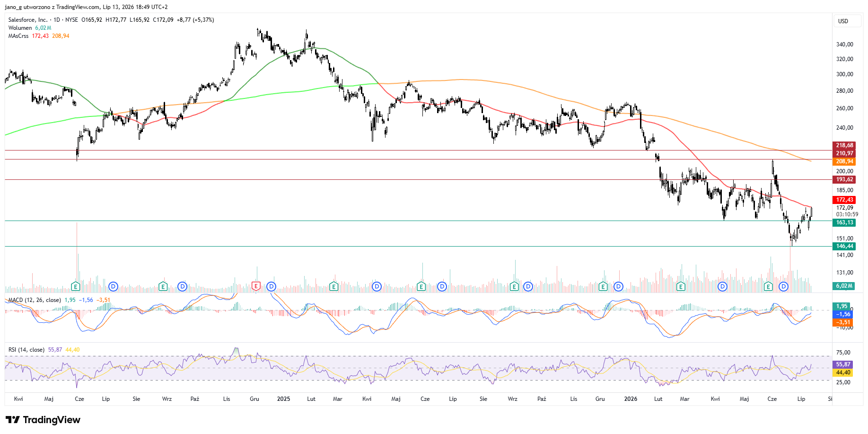868x434 pixels.
Task: Select the green 146,44 support label
Action: tap(844, 246)
